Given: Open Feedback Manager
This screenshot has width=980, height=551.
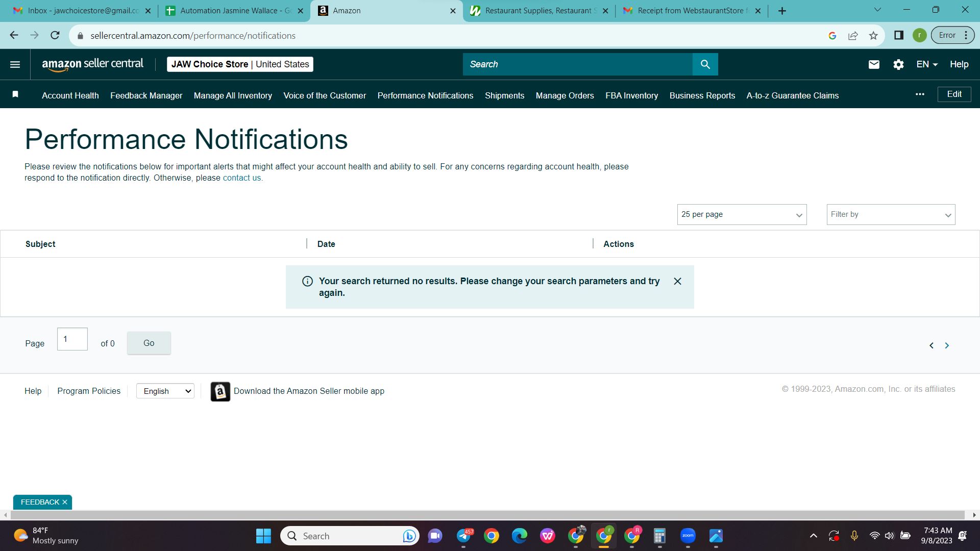Looking at the screenshot, I should pyautogui.click(x=146, y=95).
